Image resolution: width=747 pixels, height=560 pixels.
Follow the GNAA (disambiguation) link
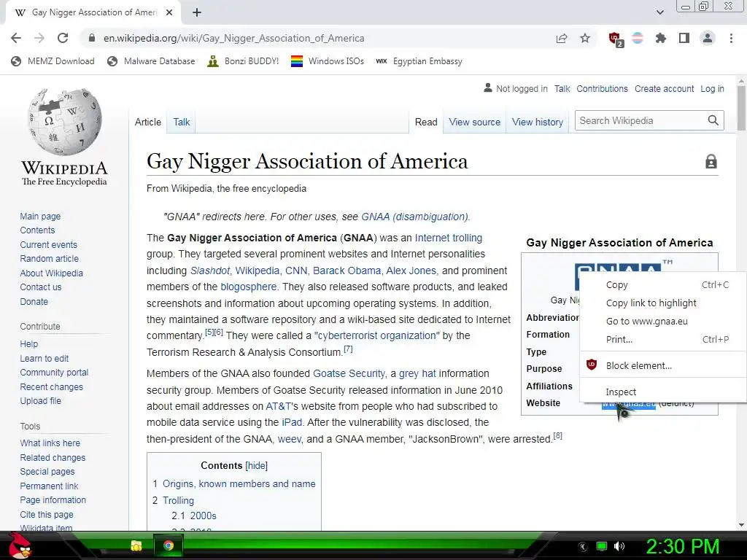click(414, 217)
